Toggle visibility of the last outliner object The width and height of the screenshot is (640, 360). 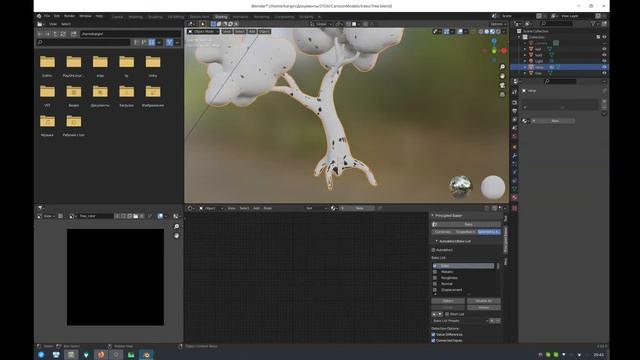604,73
